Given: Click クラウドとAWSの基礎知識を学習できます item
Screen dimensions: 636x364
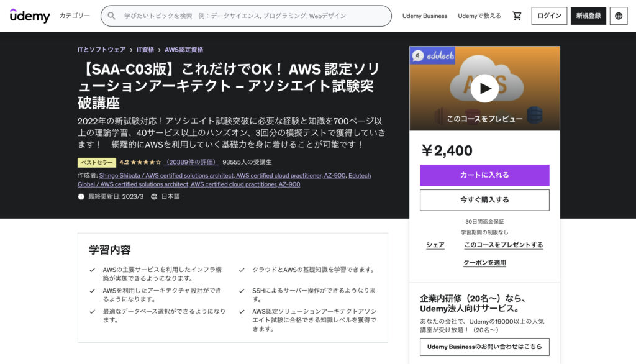Looking at the screenshot, I should 313,270.
